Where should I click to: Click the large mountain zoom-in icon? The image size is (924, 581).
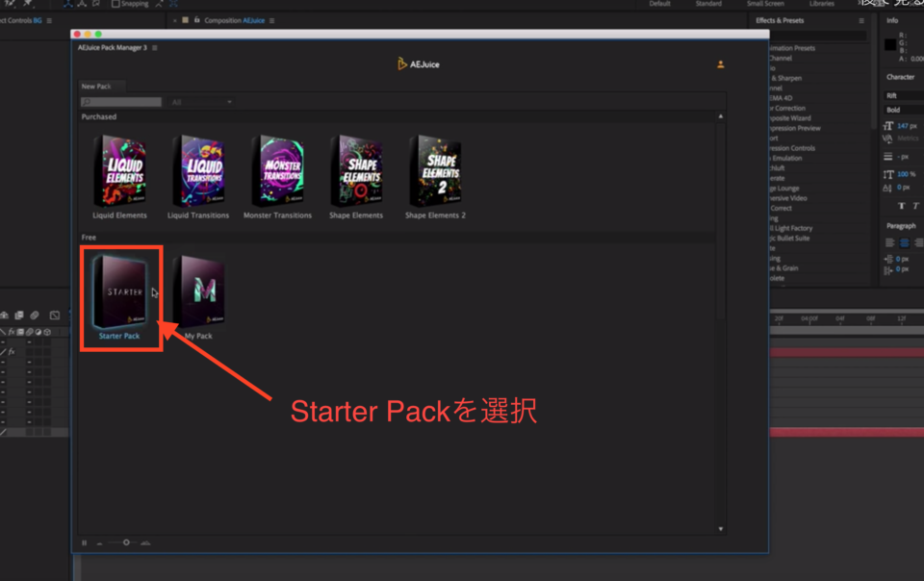pyautogui.click(x=145, y=543)
